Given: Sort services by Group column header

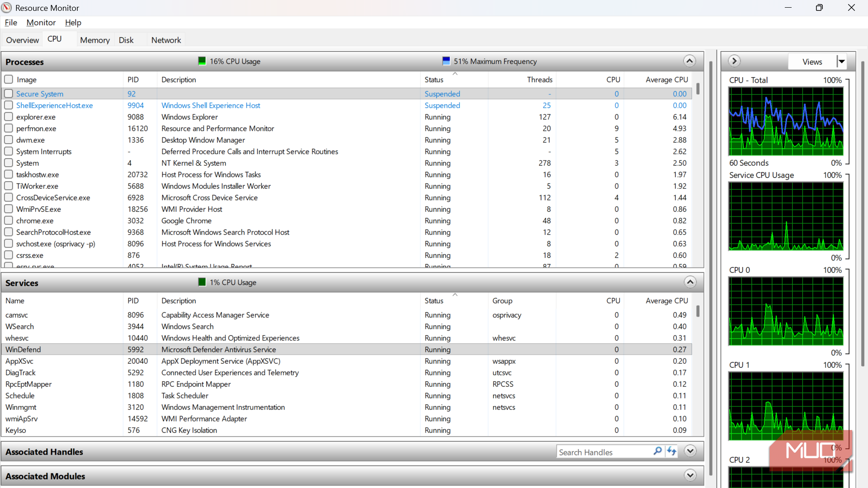Looking at the screenshot, I should (522, 300).
